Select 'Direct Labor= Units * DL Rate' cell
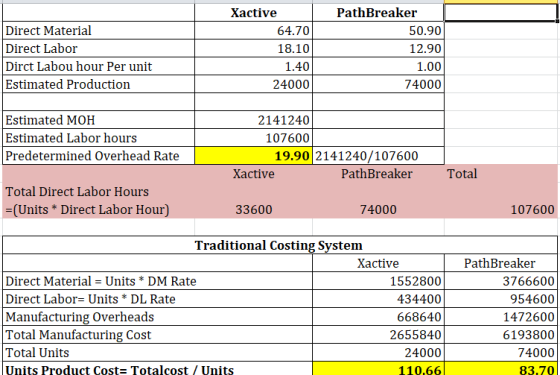This screenshot has height=375, width=560. tap(158, 299)
